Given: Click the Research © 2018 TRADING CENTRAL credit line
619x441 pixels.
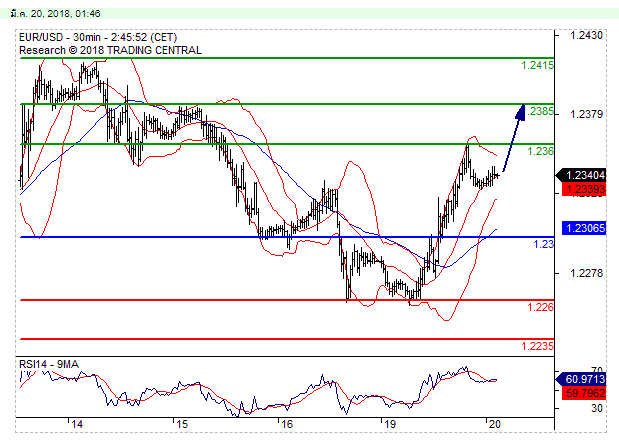Looking at the screenshot, I should pos(110,50).
